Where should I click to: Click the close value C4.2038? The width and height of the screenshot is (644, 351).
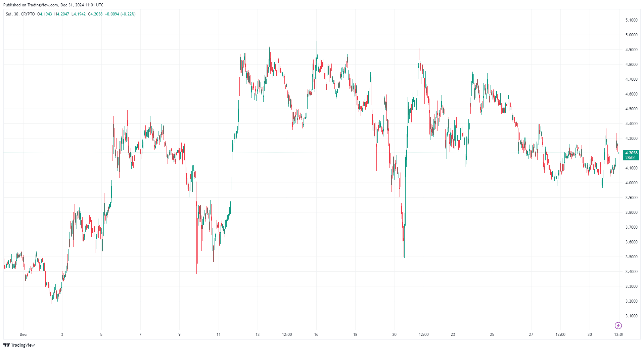tap(95, 14)
